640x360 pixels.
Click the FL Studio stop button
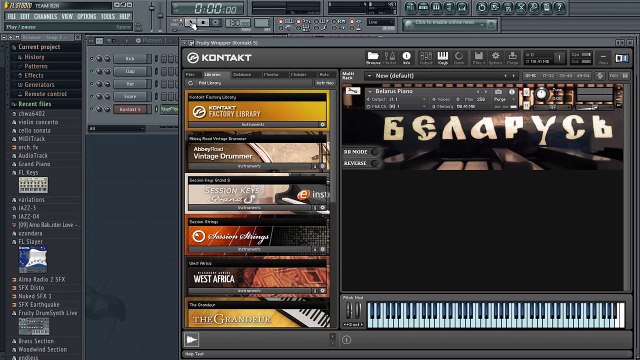click(203, 22)
